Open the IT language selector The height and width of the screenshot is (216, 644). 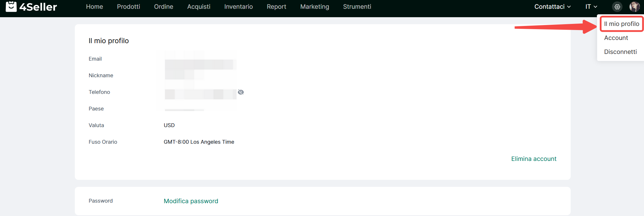(591, 7)
